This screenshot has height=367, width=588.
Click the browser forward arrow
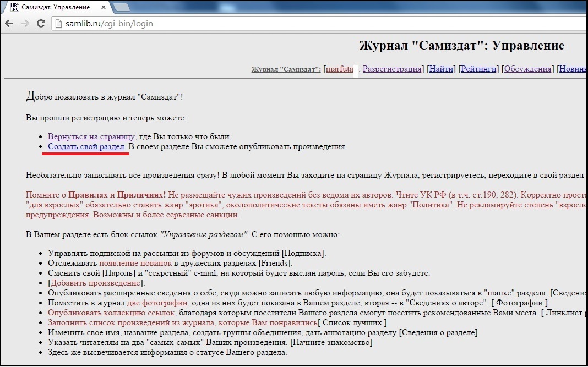[25, 24]
